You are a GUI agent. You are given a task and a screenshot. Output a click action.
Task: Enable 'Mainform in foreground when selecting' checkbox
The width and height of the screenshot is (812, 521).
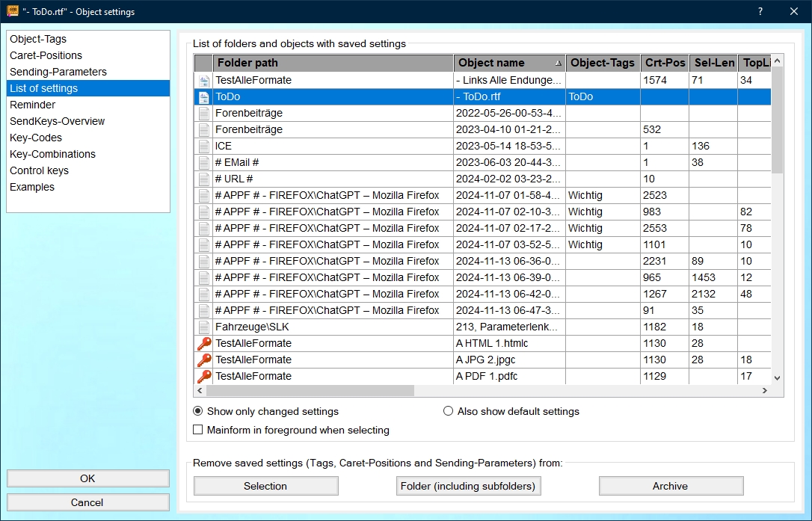198,430
